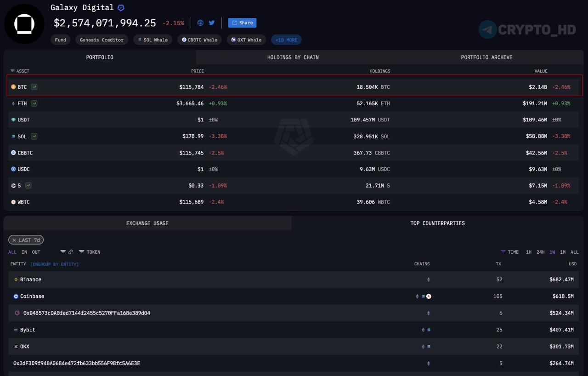The height and width of the screenshot is (376, 588).
Task: Select the OXT Whale tag
Action: 246,40
